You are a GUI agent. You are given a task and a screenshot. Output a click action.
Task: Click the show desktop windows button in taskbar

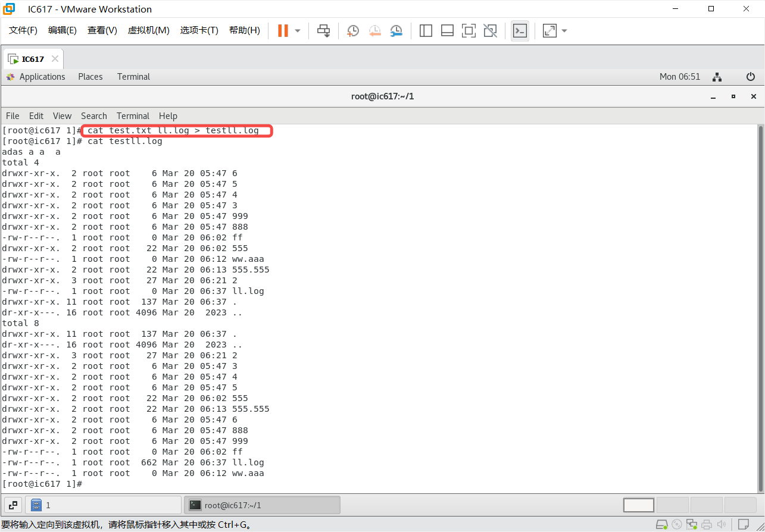(14, 505)
